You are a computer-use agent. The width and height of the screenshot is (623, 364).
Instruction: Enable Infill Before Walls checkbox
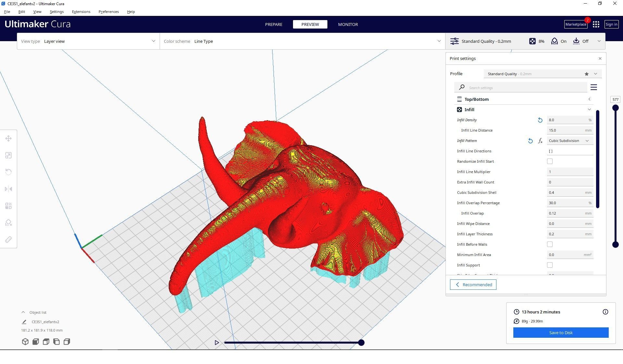pos(550,244)
